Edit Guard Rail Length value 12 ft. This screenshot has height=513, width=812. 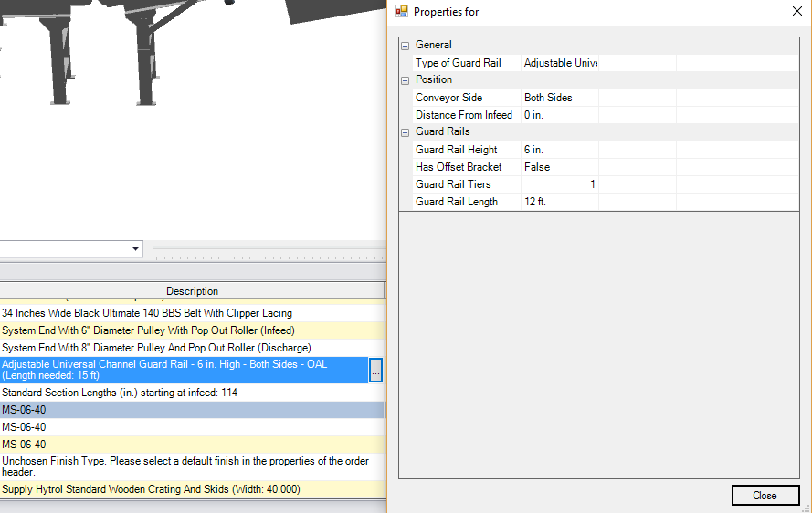tap(559, 202)
